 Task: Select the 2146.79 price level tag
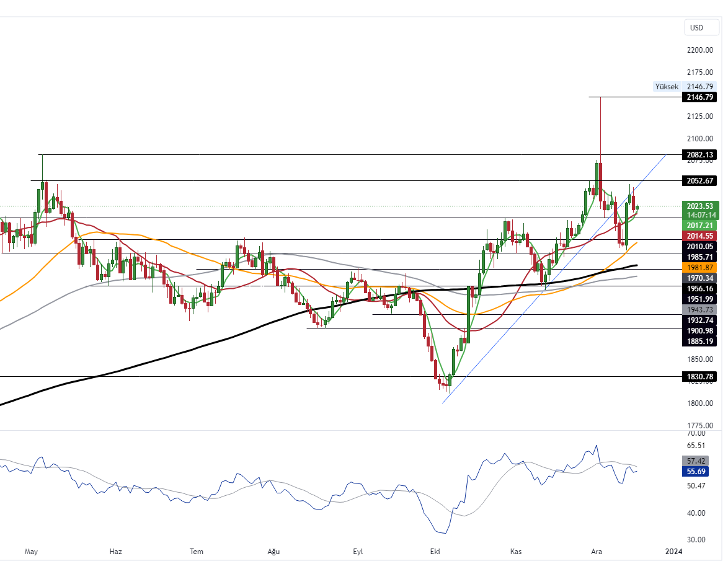(x=699, y=97)
